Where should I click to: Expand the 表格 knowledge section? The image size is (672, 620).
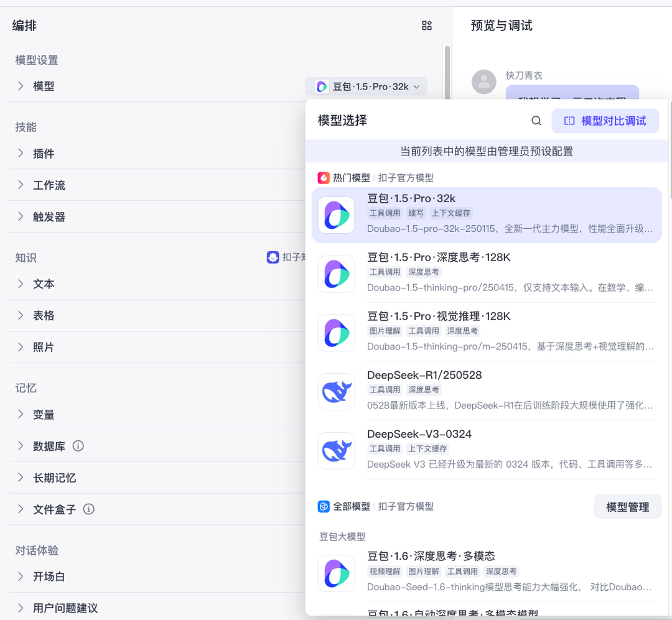(x=21, y=315)
